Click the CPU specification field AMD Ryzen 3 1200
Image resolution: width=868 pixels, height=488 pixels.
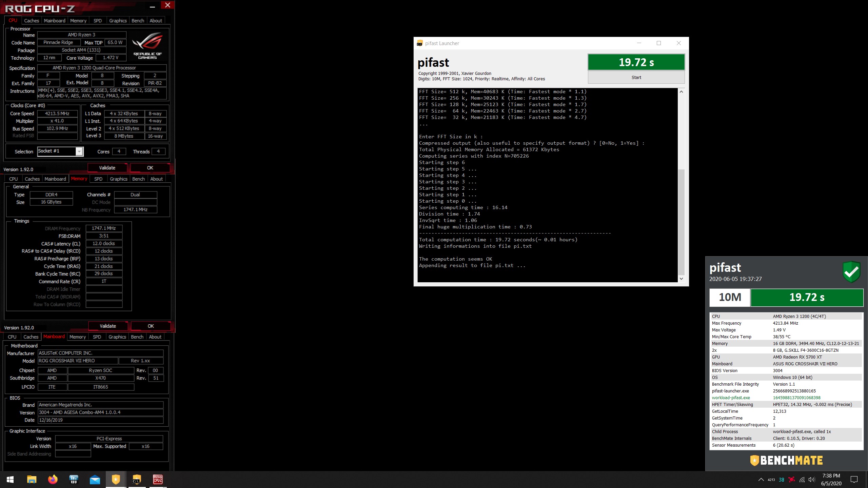pyautogui.click(x=102, y=68)
